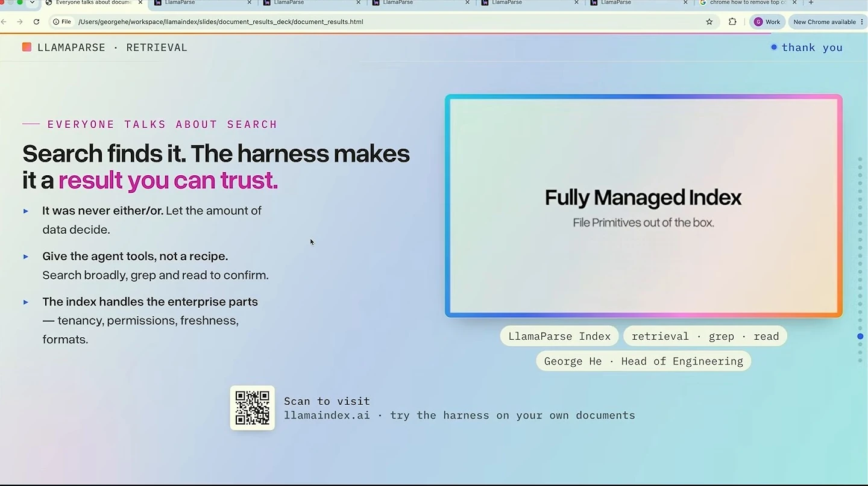Click the 'LLAMAPARSE · RETRIEVAL' header text

coord(112,48)
